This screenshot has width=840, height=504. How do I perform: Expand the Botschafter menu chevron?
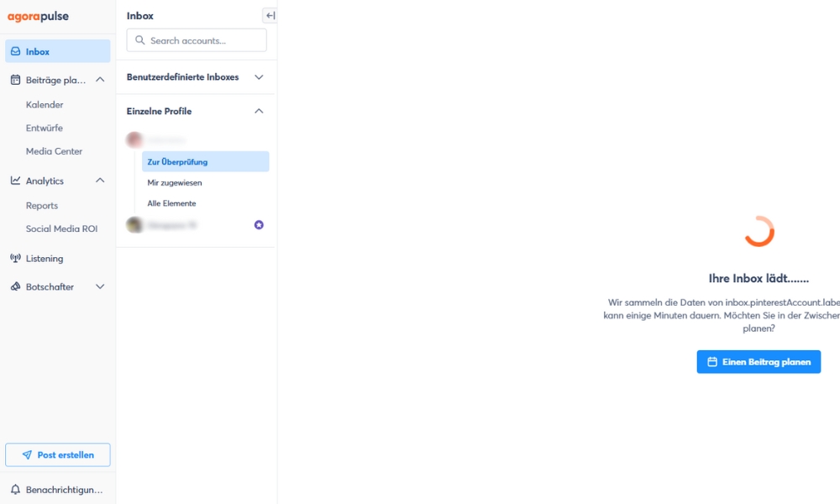click(100, 286)
